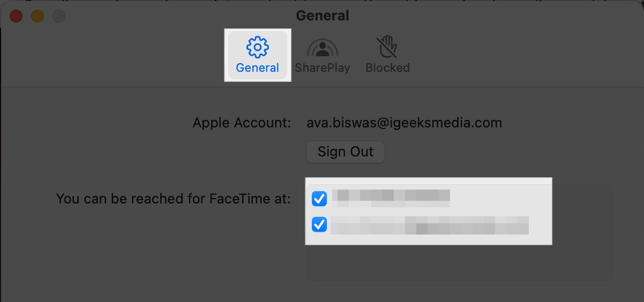The height and width of the screenshot is (302, 644).
Task: Switch to the SharePlay tab label
Action: pos(322,68)
